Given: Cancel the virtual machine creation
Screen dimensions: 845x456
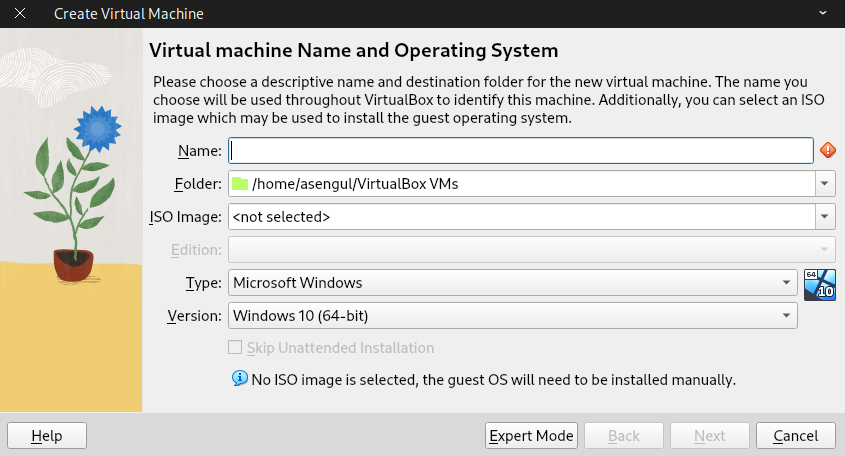Looking at the screenshot, I should pos(796,436).
